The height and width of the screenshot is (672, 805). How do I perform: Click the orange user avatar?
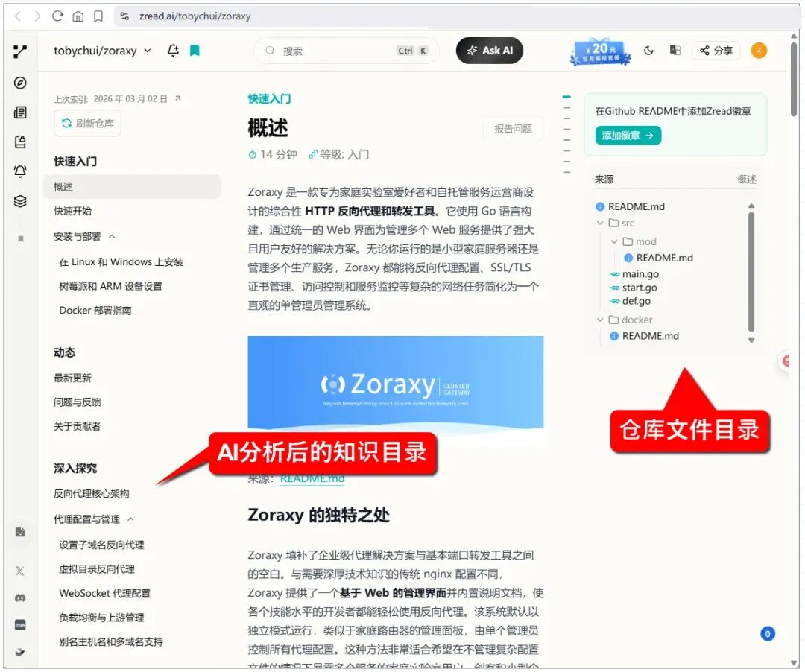click(759, 50)
